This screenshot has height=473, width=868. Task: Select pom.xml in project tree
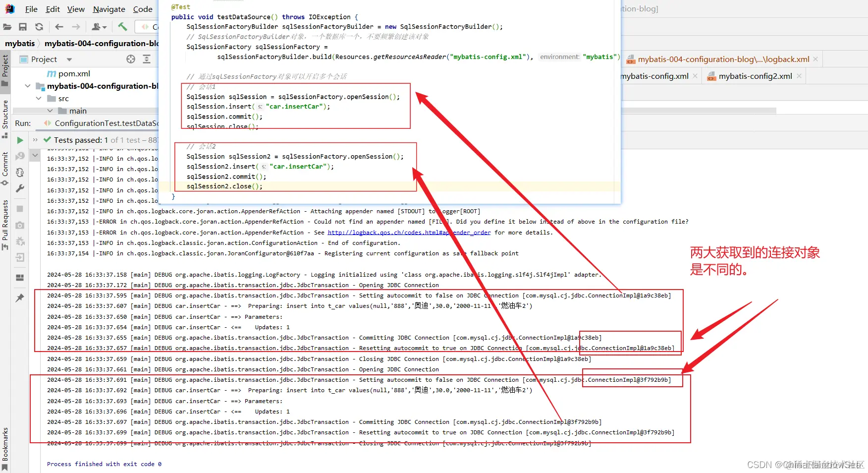pos(68,73)
